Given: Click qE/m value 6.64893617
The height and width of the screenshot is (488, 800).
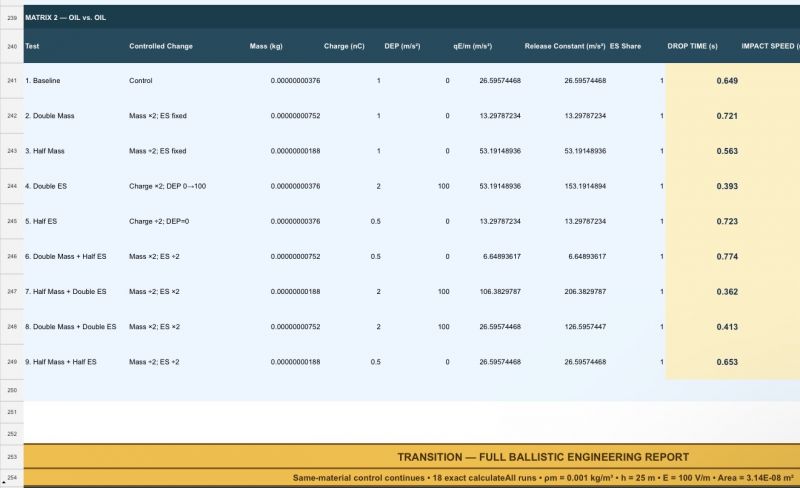Looking at the screenshot, I should pos(502,256).
